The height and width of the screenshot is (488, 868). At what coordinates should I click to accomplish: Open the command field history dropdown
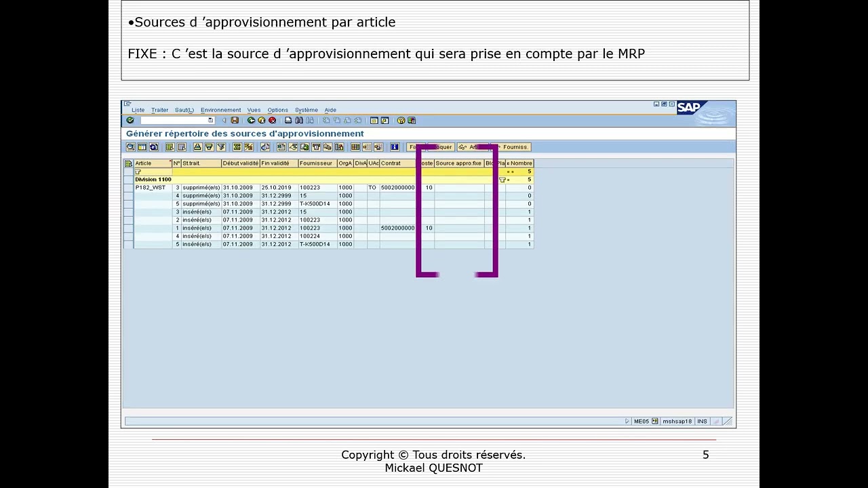(x=211, y=120)
